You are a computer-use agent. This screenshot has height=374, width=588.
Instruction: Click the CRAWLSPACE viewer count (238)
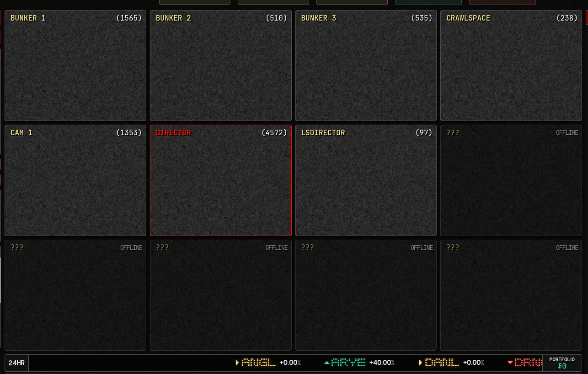(x=567, y=18)
